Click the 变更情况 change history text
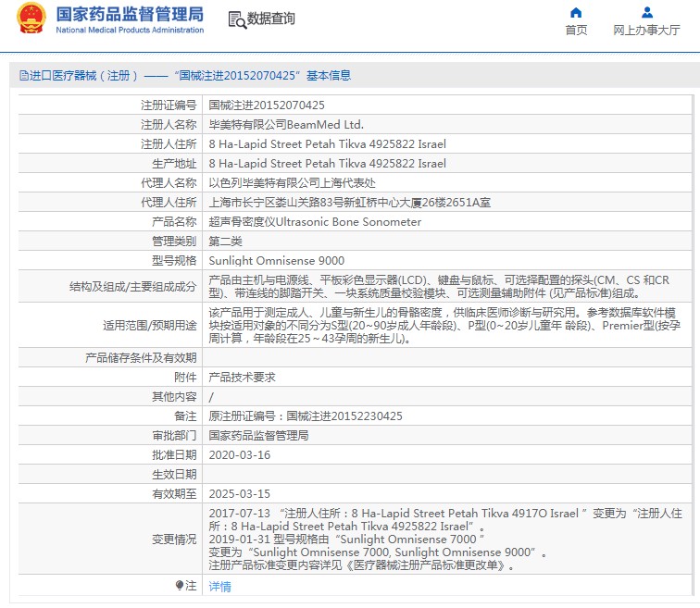 (445, 540)
